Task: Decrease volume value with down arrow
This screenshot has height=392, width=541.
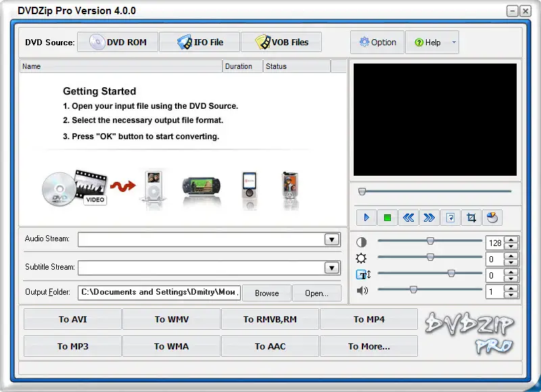Action: [511, 295]
